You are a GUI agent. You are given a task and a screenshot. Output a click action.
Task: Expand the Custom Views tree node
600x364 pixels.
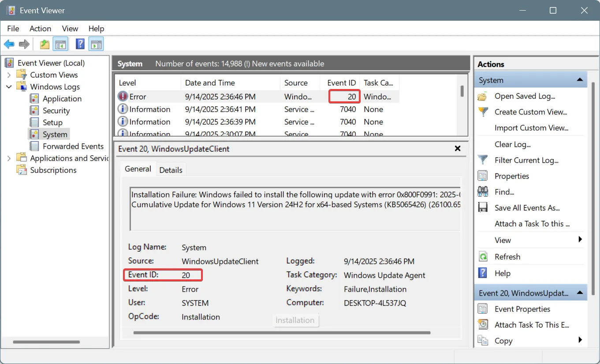[10, 75]
